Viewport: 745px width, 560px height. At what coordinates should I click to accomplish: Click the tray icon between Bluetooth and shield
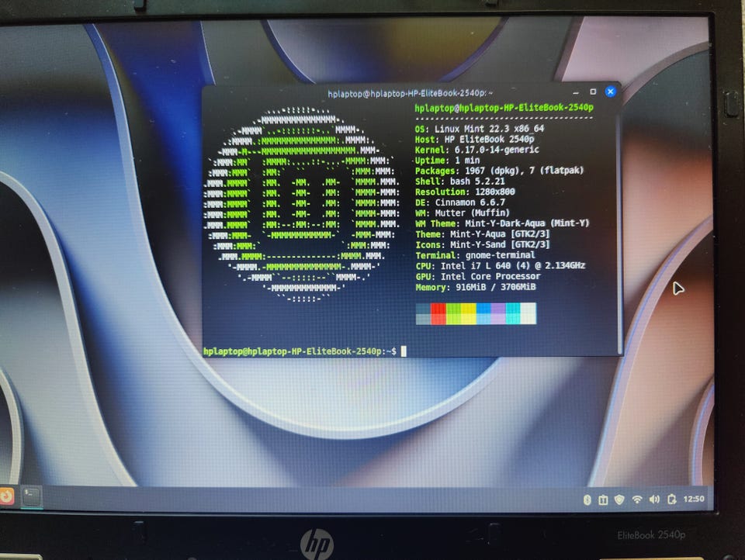(603, 500)
